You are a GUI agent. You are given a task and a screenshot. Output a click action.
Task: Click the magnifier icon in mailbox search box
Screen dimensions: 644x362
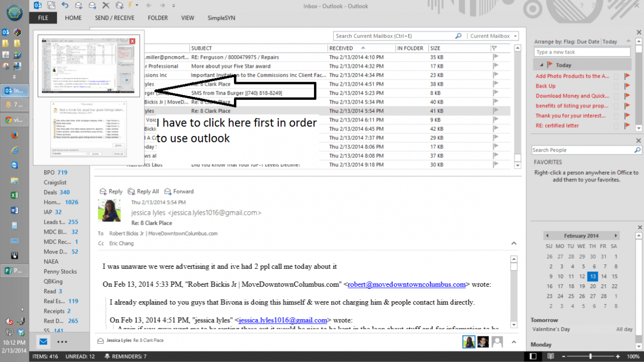[458, 36]
